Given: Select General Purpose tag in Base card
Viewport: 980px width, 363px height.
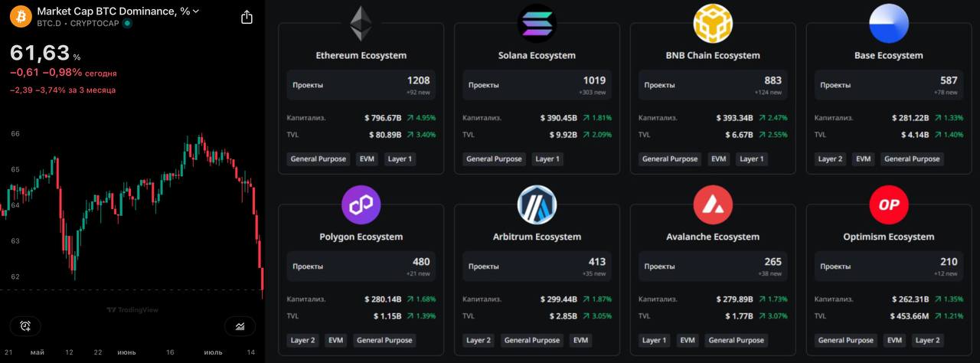Looking at the screenshot, I should [912, 159].
